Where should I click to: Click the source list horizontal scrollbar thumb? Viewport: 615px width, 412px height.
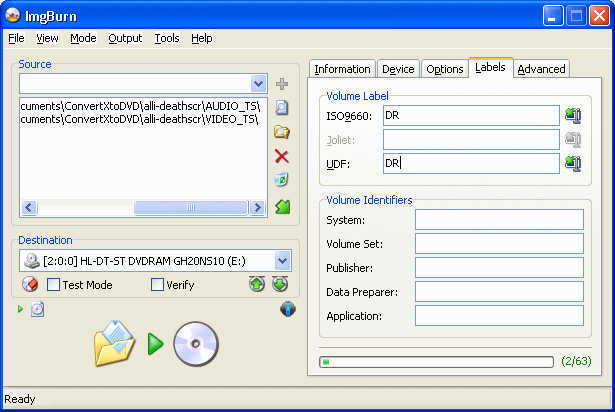coord(191,207)
